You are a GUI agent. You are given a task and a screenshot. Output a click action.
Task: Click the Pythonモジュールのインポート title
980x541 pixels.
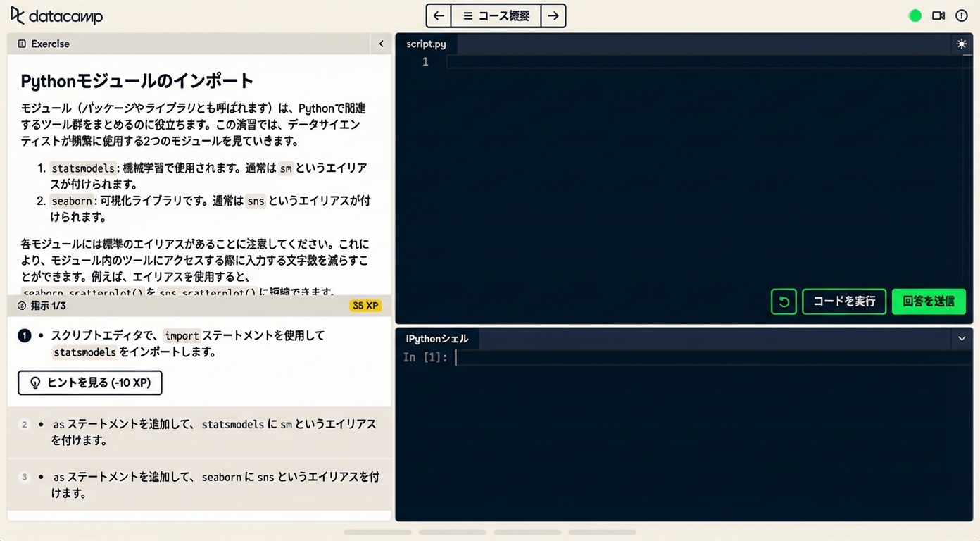pos(137,80)
